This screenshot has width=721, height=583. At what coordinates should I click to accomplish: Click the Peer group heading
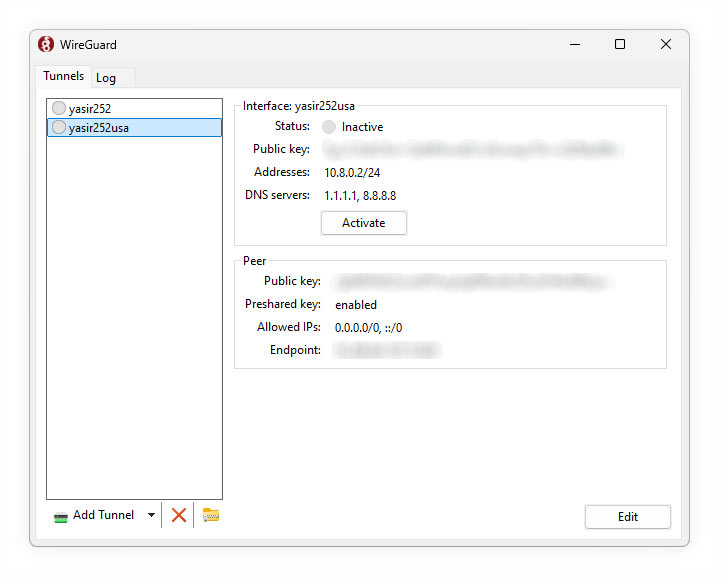pyautogui.click(x=254, y=261)
